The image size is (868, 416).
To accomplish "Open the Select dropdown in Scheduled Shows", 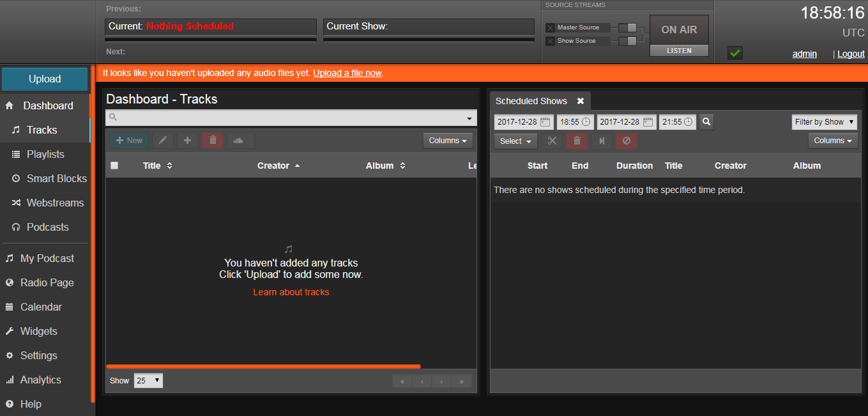I will coord(515,141).
